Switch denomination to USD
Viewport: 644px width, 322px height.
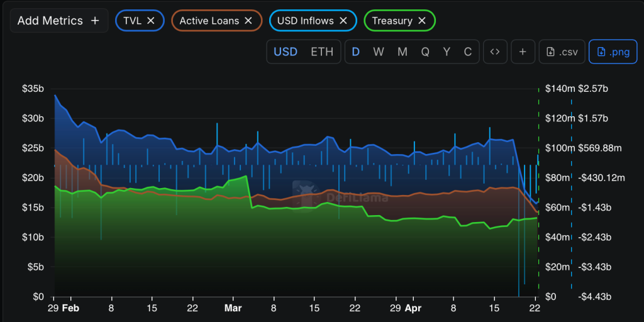point(286,52)
